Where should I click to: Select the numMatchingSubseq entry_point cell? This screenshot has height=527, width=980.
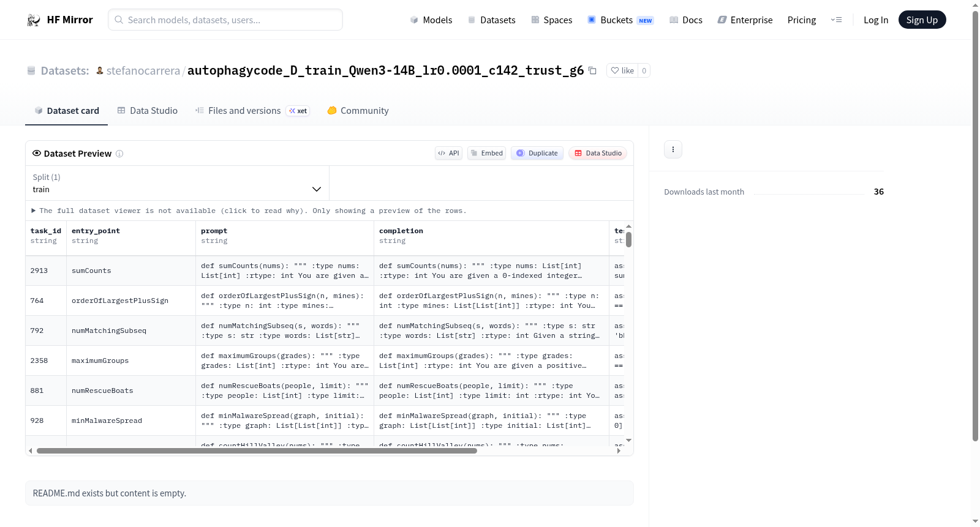pyautogui.click(x=131, y=331)
